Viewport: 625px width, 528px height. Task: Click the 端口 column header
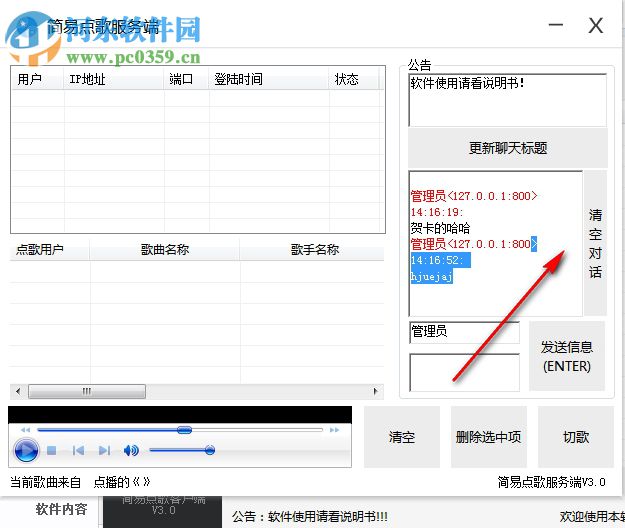[187, 79]
